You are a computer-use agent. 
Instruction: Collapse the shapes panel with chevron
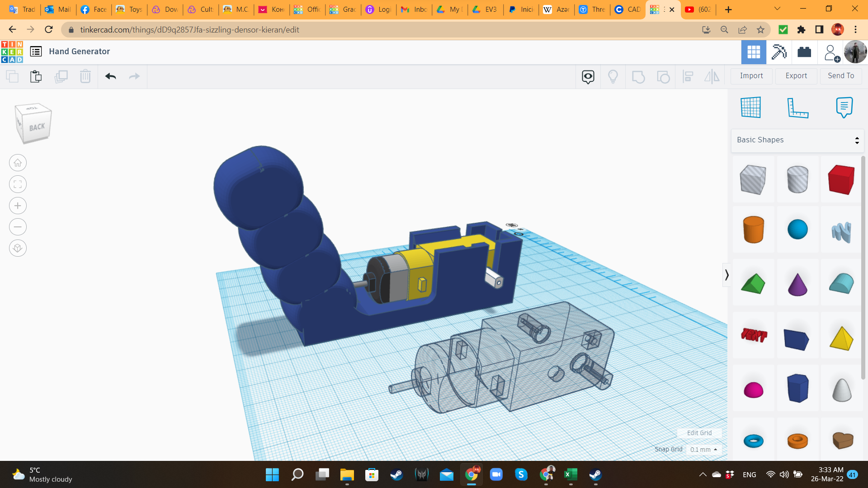point(726,275)
